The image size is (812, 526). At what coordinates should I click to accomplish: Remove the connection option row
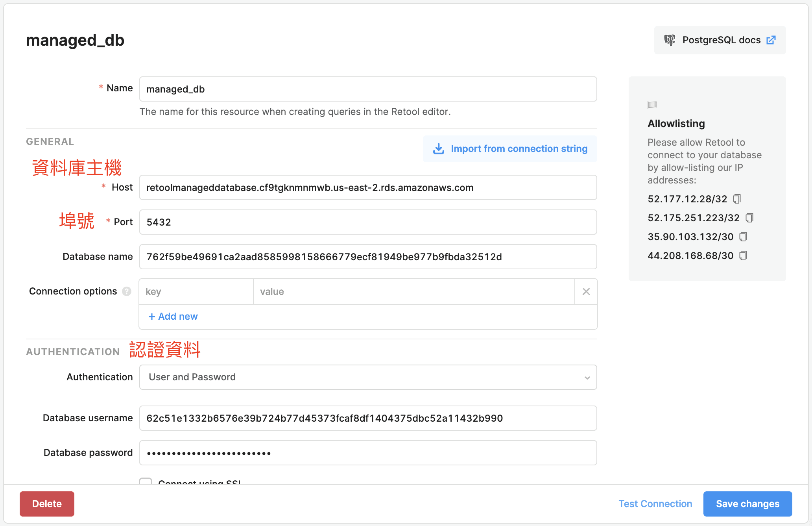click(x=586, y=291)
